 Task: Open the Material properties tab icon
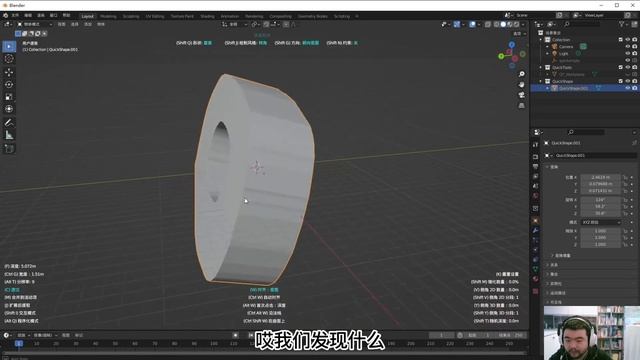tap(536, 279)
